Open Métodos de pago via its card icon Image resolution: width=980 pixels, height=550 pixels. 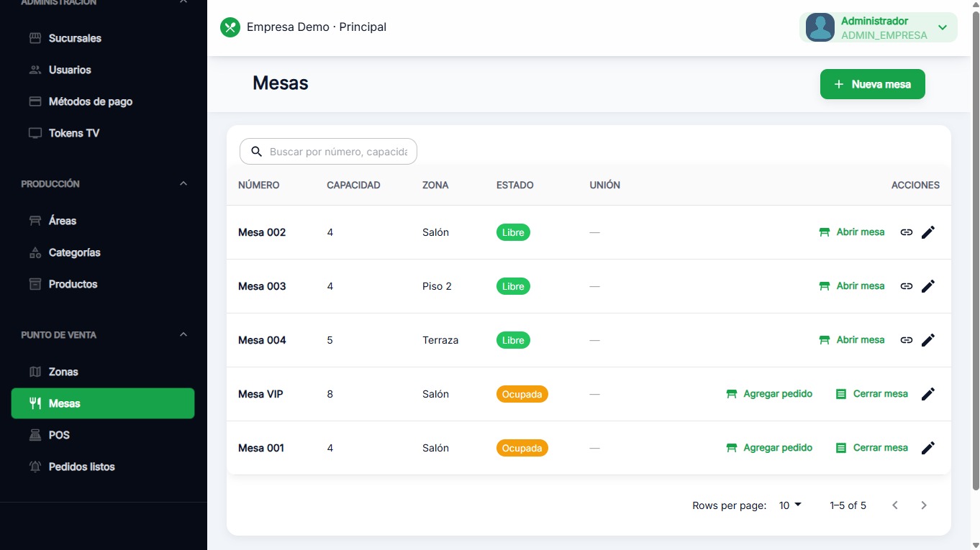(35, 101)
